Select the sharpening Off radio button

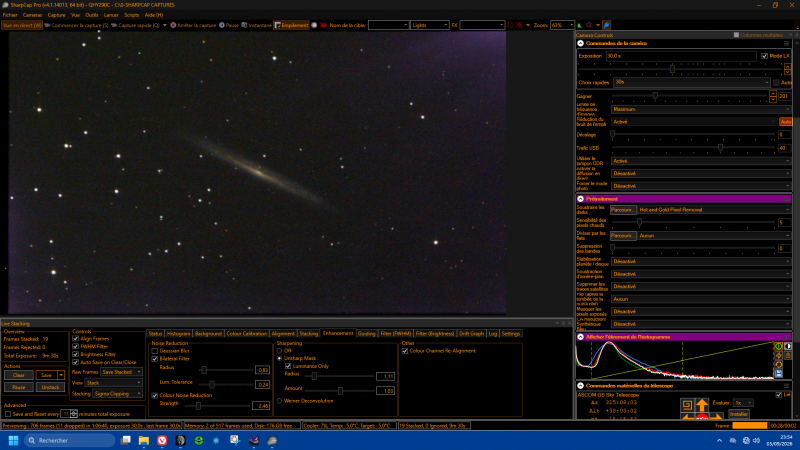tap(280, 351)
